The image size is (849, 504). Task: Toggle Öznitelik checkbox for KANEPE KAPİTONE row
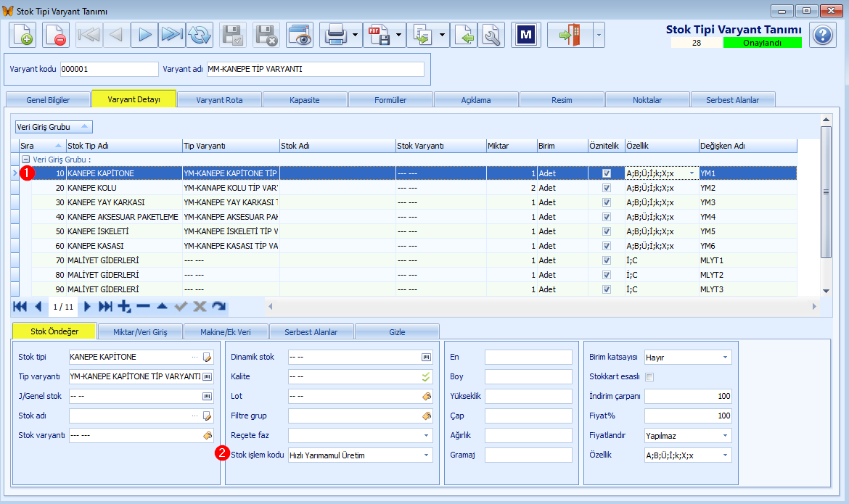(607, 173)
